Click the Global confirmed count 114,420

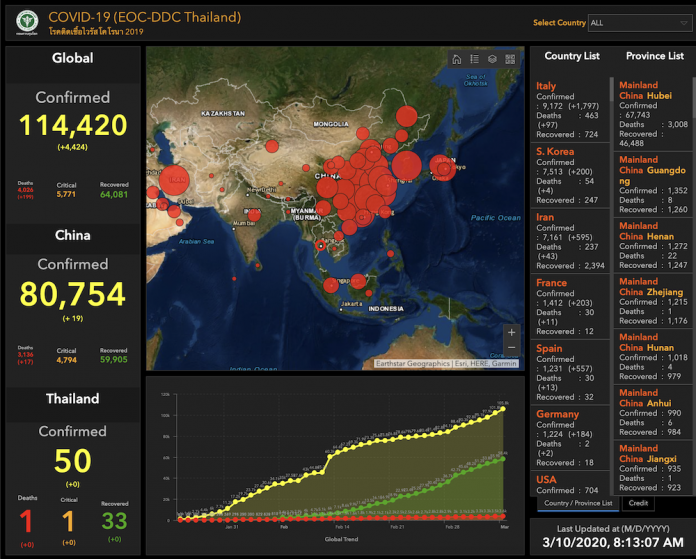[x=73, y=125]
